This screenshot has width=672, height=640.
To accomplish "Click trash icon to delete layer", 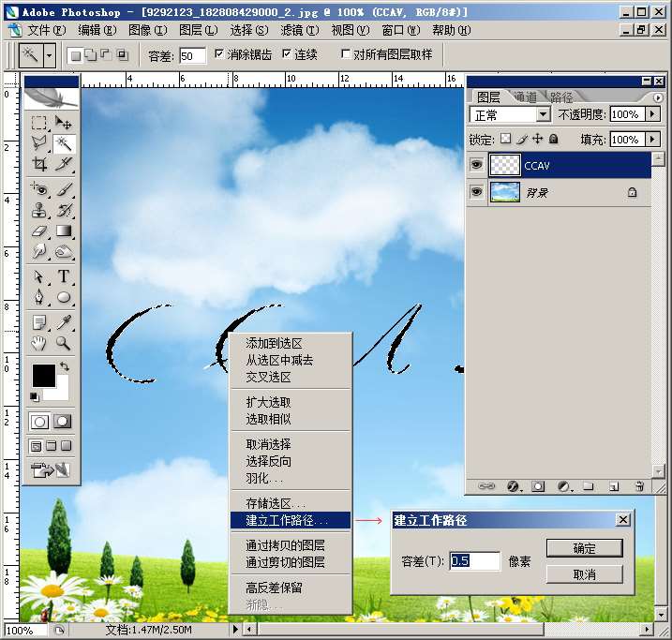I will [x=639, y=486].
